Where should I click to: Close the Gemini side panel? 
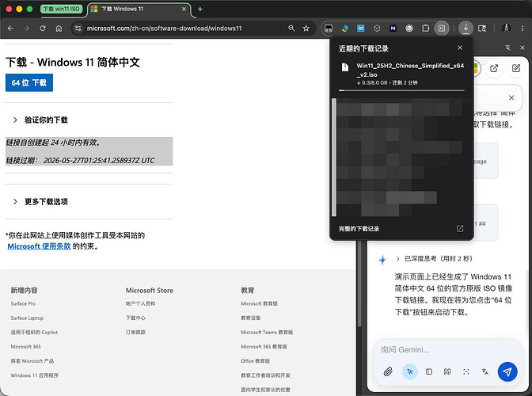point(522,48)
